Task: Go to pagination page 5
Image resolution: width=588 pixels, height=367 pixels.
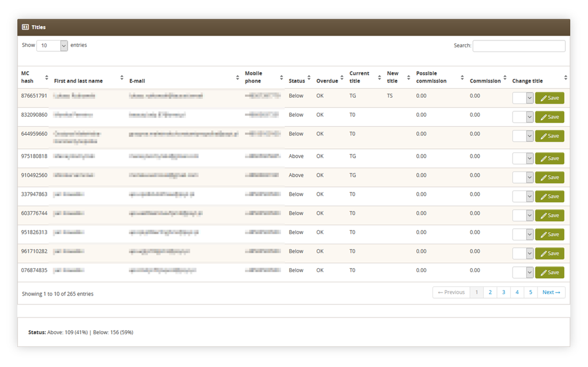Action: tap(531, 292)
